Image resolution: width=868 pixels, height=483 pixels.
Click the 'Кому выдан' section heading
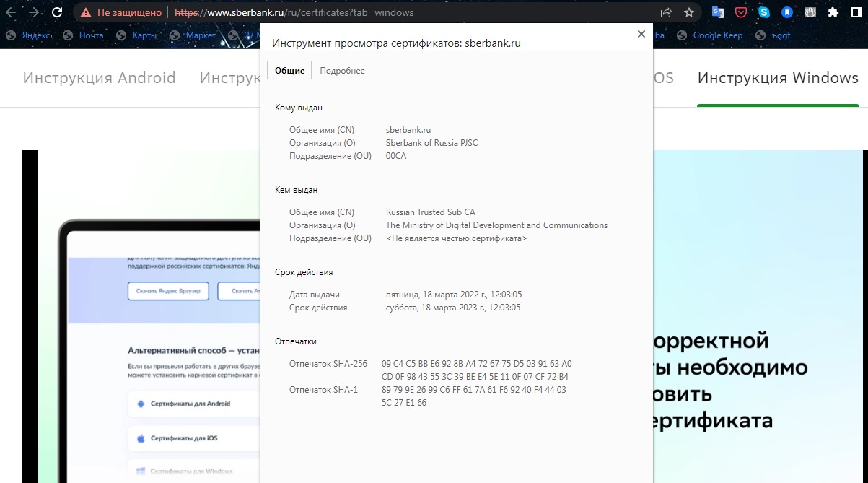[299, 108]
